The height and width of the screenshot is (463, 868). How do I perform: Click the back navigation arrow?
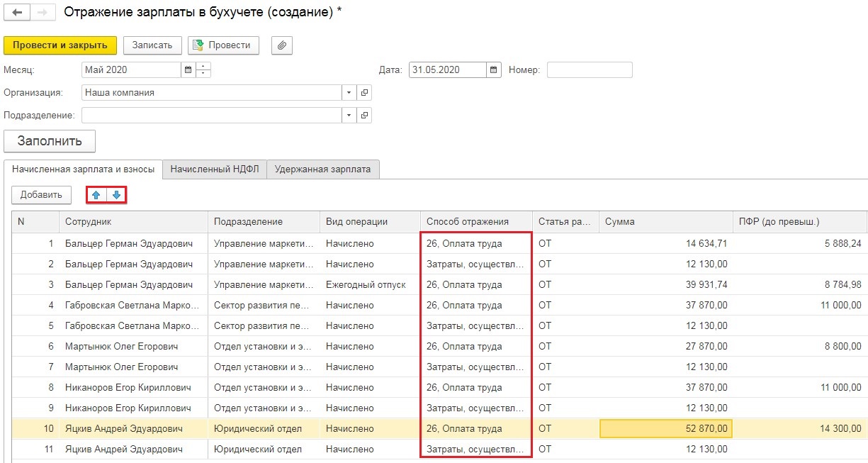(17, 13)
